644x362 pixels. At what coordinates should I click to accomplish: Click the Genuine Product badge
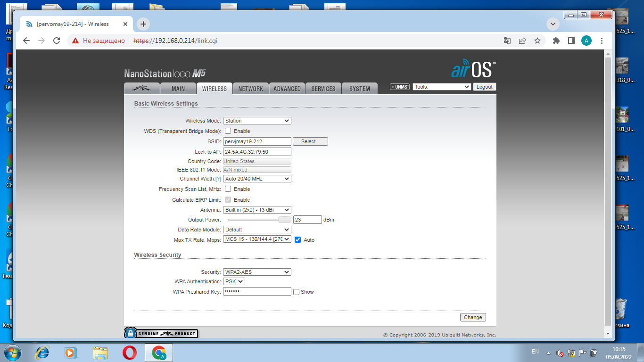pyautogui.click(x=161, y=333)
